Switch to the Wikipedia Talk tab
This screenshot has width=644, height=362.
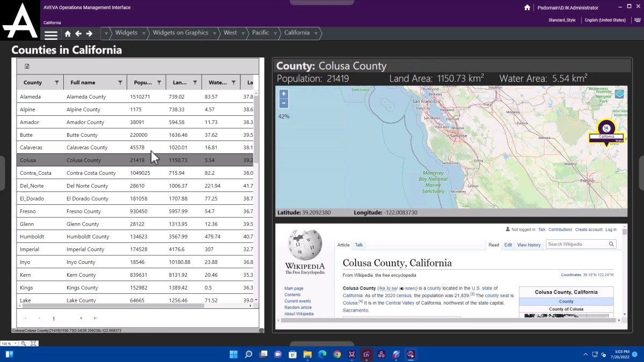[358, 245]
